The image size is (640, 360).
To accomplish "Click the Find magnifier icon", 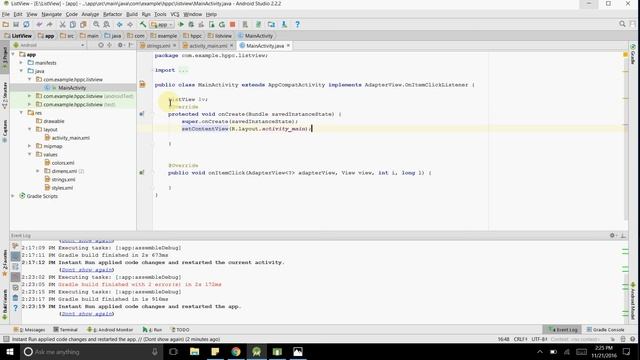I will tap(96, 24).
